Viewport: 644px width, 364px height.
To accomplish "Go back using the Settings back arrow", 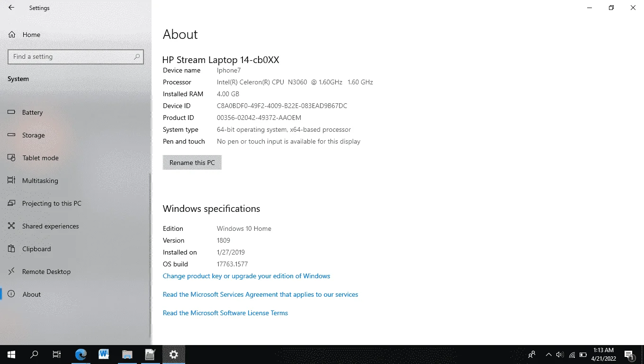I will (x=11, y=8).
